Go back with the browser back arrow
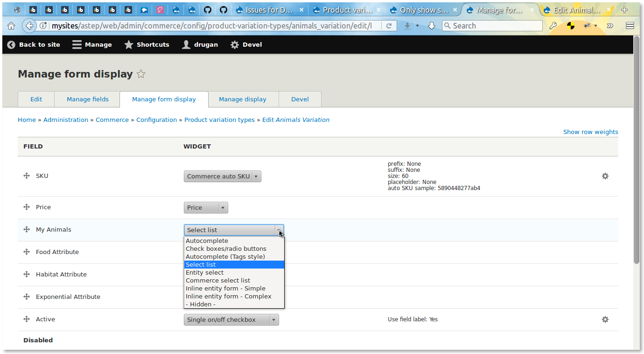Image resolution: width=644 pixels, height=354 pixels. tap(29, 26)
